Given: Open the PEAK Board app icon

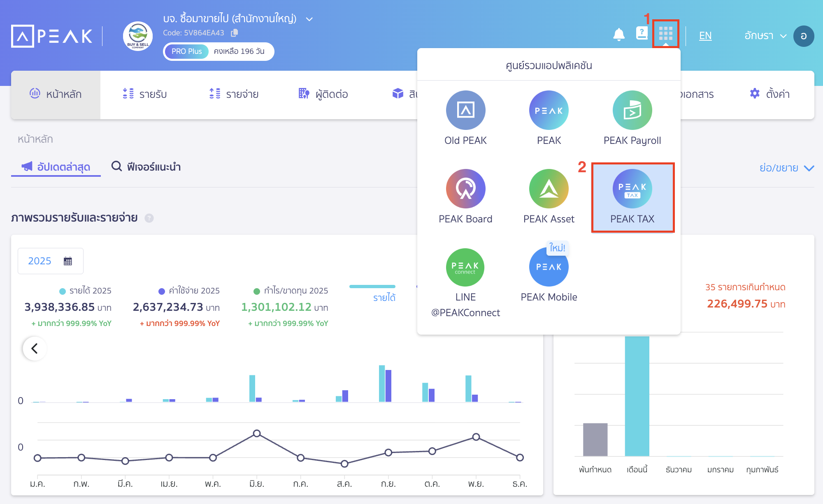Looking at the screenshot, I should [x=465, y=189].
